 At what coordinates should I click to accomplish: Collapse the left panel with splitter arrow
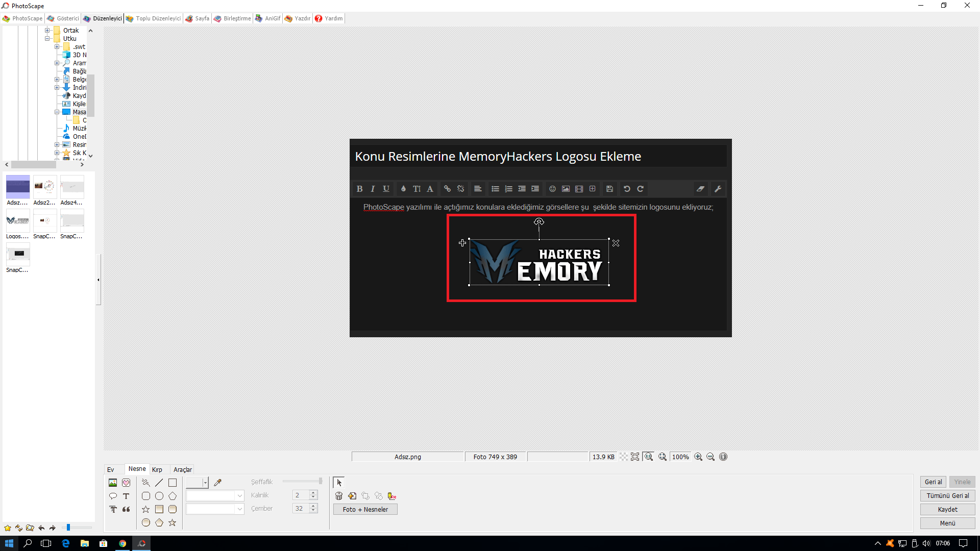[99, 280]
